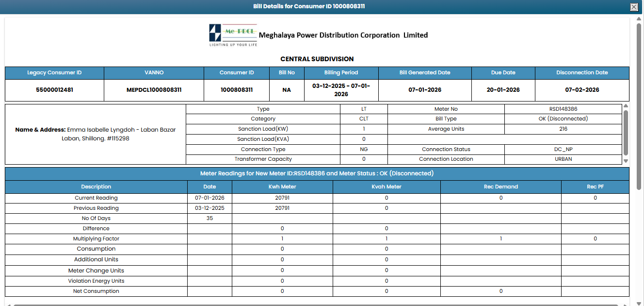Select the VANNO column header
The width and height of the screenshot is (644, 306).
click(x=154, y=73)
